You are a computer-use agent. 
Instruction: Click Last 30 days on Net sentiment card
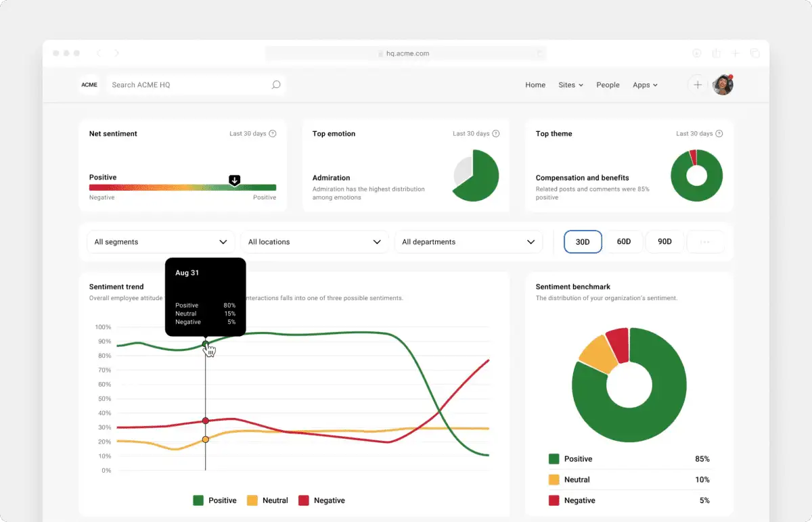(x=248, y=134)
